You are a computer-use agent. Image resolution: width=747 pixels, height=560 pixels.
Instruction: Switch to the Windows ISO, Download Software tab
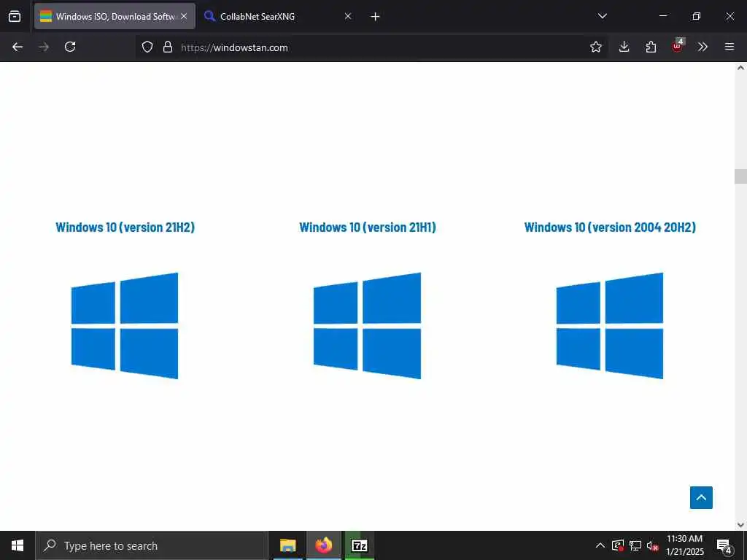pos(115,16)
